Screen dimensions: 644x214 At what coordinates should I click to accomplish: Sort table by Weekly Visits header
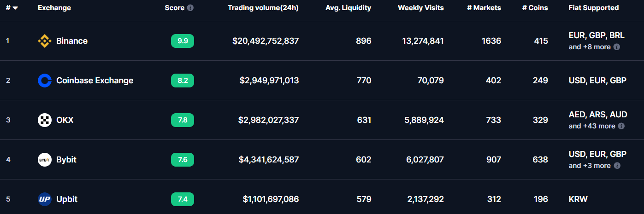coord(420,8)
